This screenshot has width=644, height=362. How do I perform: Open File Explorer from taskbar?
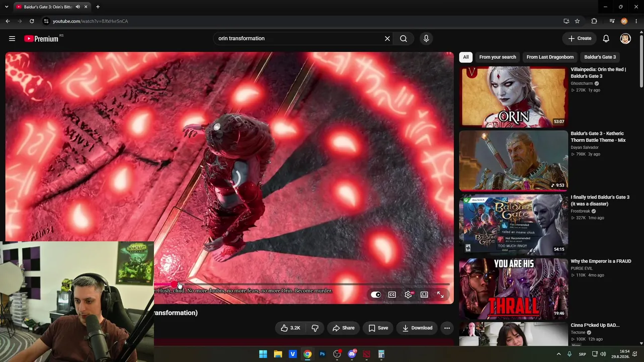coord(278,354)
